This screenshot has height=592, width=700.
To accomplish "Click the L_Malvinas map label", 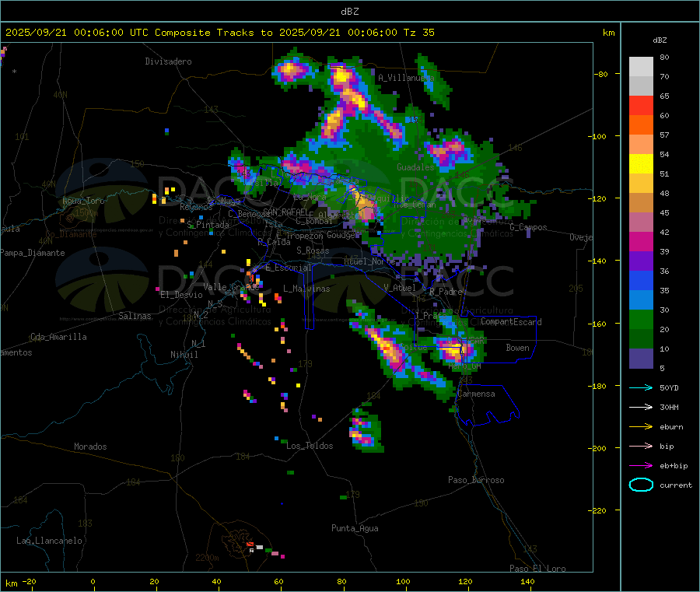I will click(306, 289).
